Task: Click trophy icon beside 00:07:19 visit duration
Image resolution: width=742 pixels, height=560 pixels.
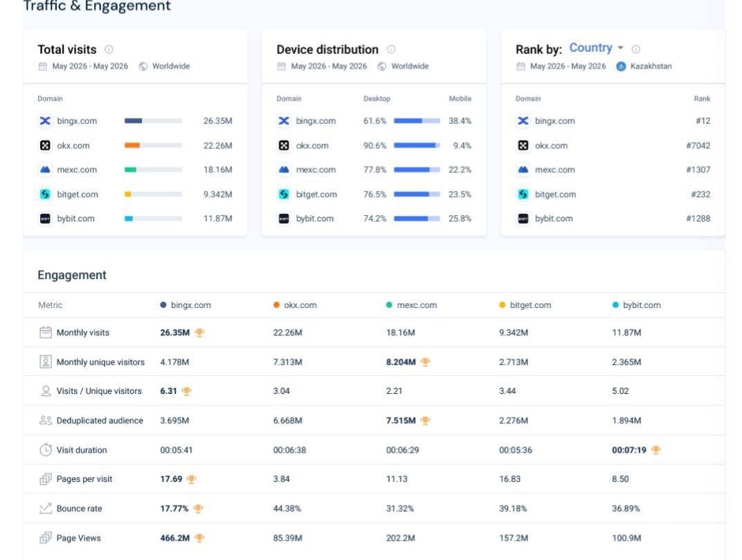Action: (656, 450)
